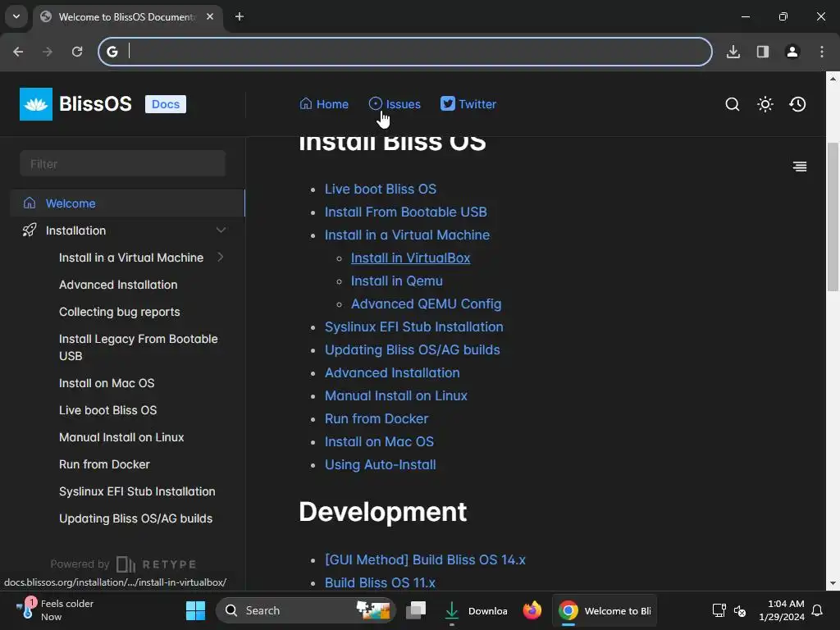Open the notification bell in system tray
The height and width of the screenshot is (630, 840).
click(x=817, y=610)
